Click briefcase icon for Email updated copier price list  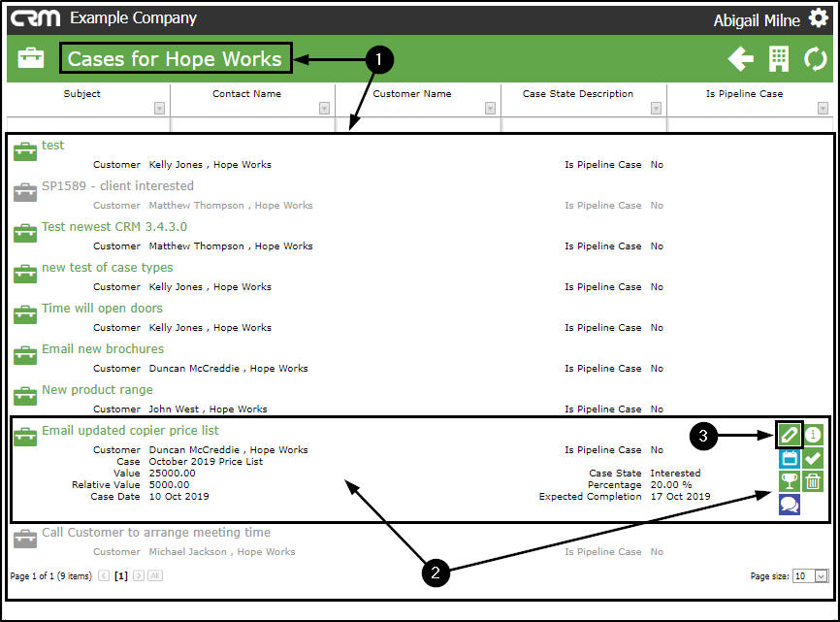pos(25,437)
